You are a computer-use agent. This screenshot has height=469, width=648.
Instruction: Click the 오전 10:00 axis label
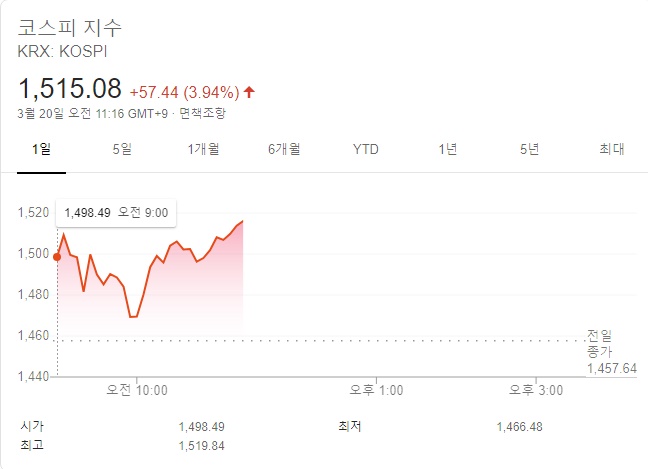(137, 390)
